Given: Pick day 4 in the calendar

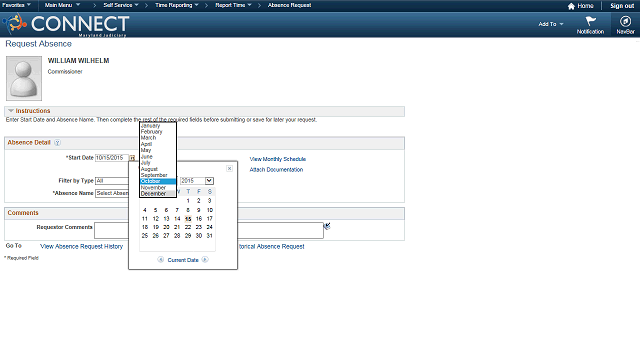Looking at the screenshot, I should pos(144,210).
